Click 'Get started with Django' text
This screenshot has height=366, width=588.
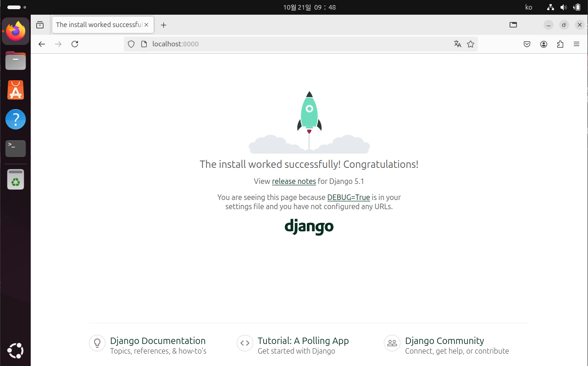coord(296,351)
